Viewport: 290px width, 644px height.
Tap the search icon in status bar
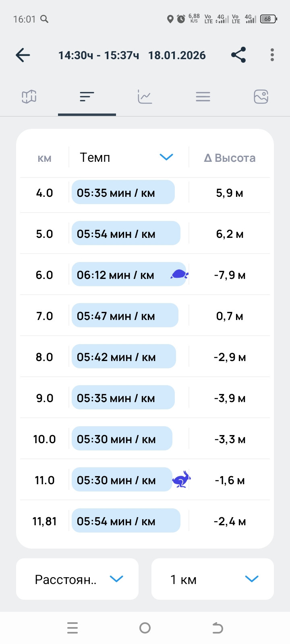pos(44,19)
